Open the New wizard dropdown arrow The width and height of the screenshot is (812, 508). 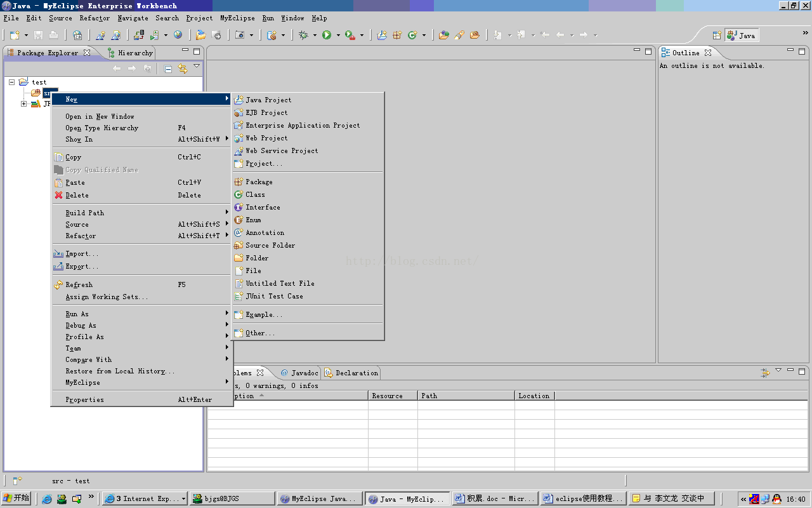[x=26, y=35]
